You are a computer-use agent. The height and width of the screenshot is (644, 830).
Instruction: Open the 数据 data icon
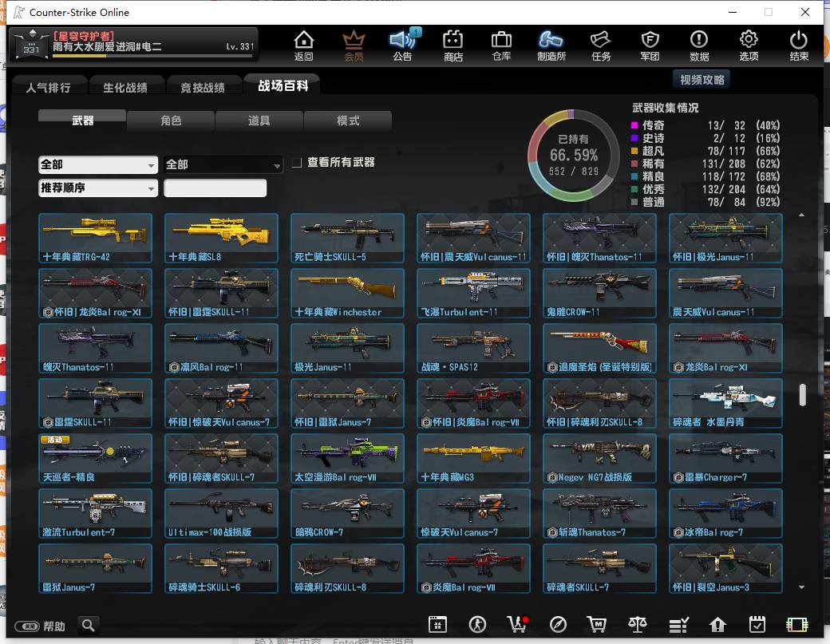pos(699,45)
